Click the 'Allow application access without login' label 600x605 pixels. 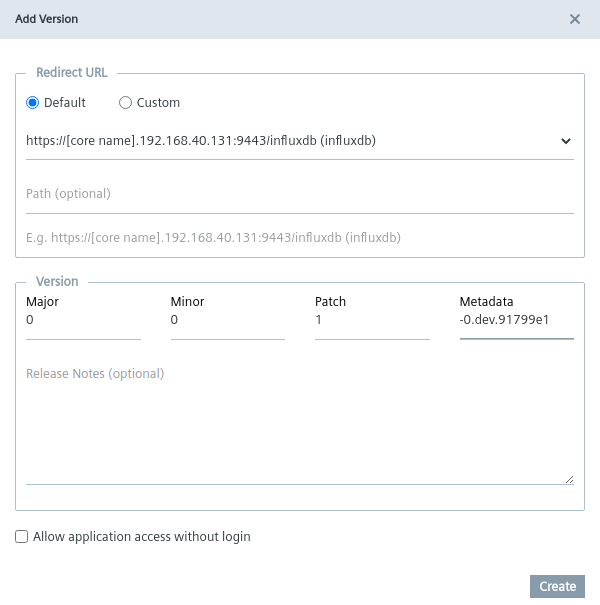click(x=141, y=537)
